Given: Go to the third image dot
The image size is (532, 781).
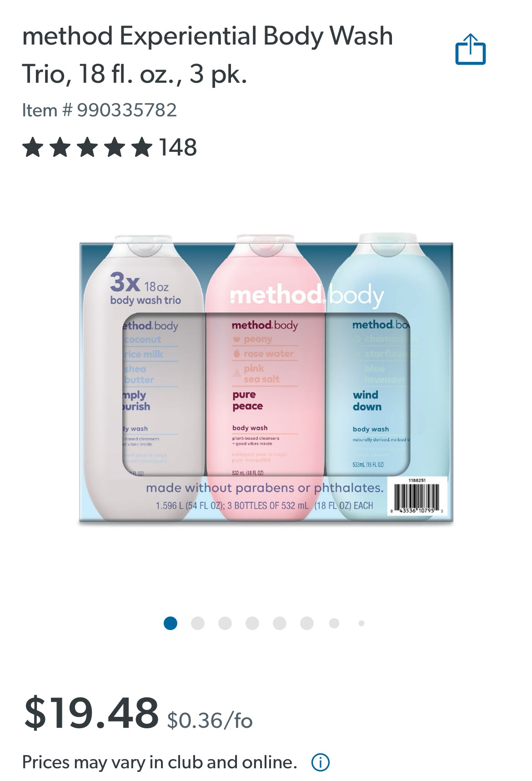Looking at the screenshot, I should click(225, 623).
